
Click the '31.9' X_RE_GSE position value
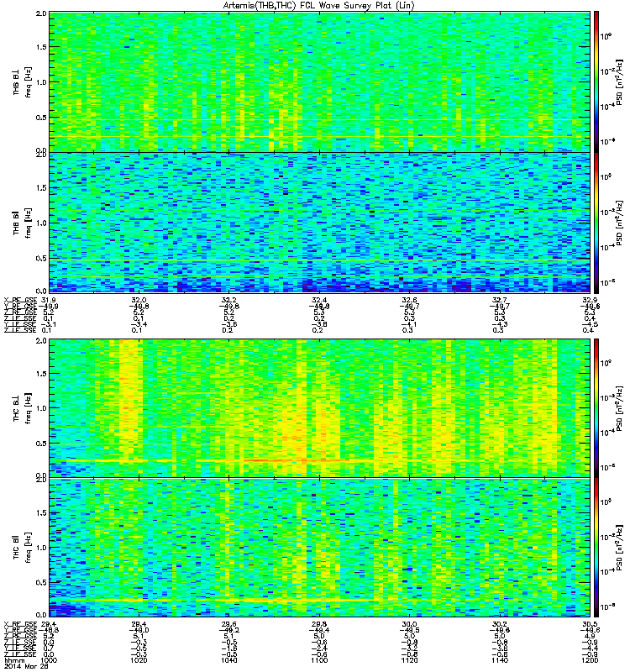tap(49, 300)
